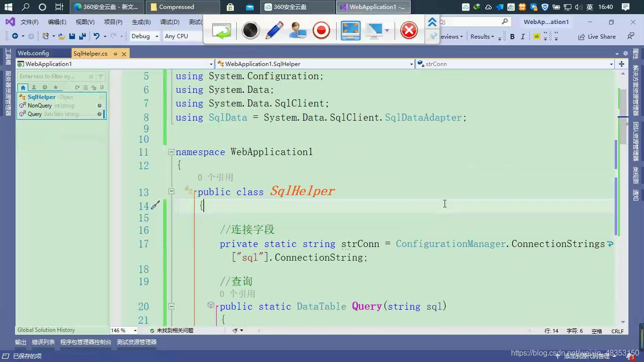This screenshot has width=644, height=362.
Task: Open the 生成(B) menu
Action: click(x=141, y=22)
